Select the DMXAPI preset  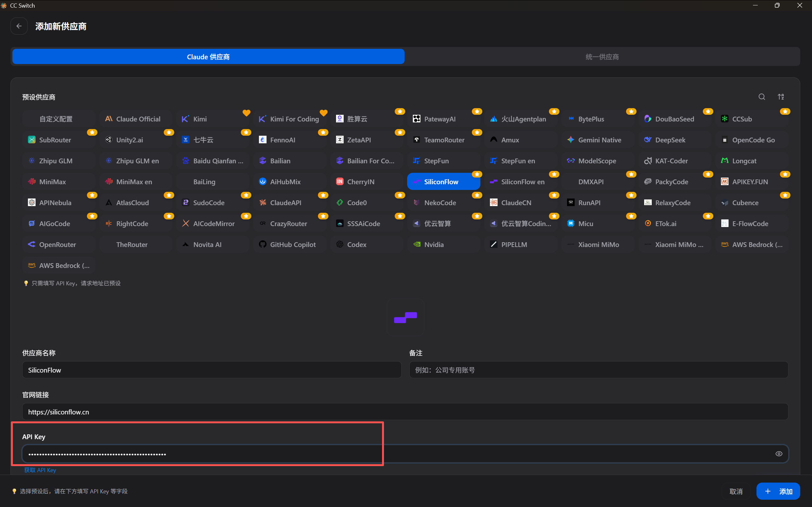(598, 181)
